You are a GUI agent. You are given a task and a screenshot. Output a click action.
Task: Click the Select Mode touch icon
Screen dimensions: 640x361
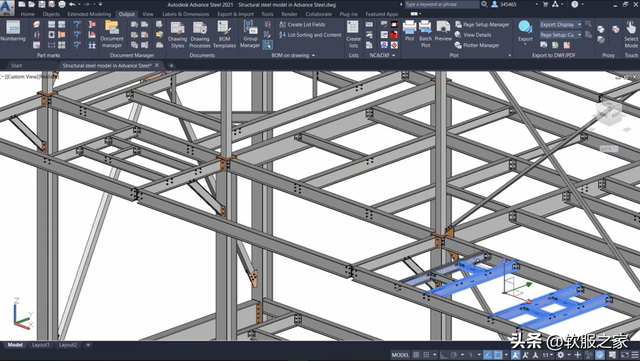pos(631,28)
